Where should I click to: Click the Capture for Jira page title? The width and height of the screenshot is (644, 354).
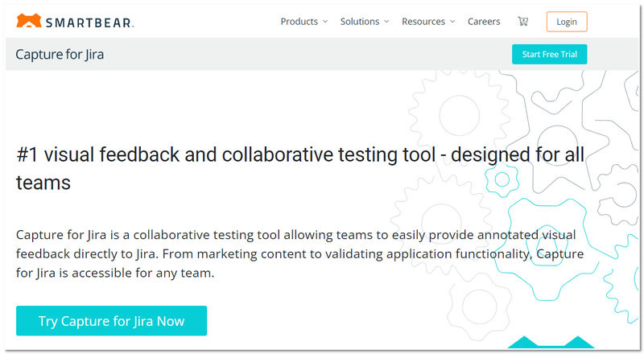tap(60, 55)
